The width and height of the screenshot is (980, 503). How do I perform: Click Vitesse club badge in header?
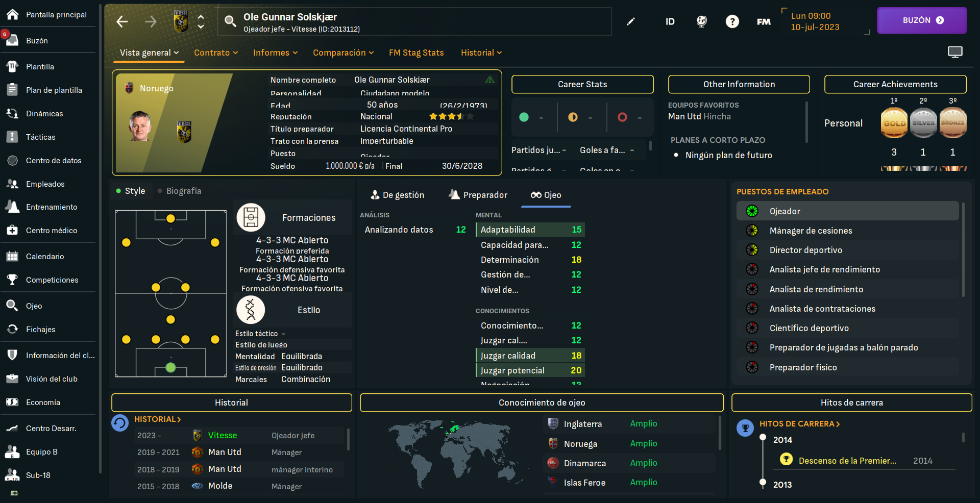coord(181,21)
